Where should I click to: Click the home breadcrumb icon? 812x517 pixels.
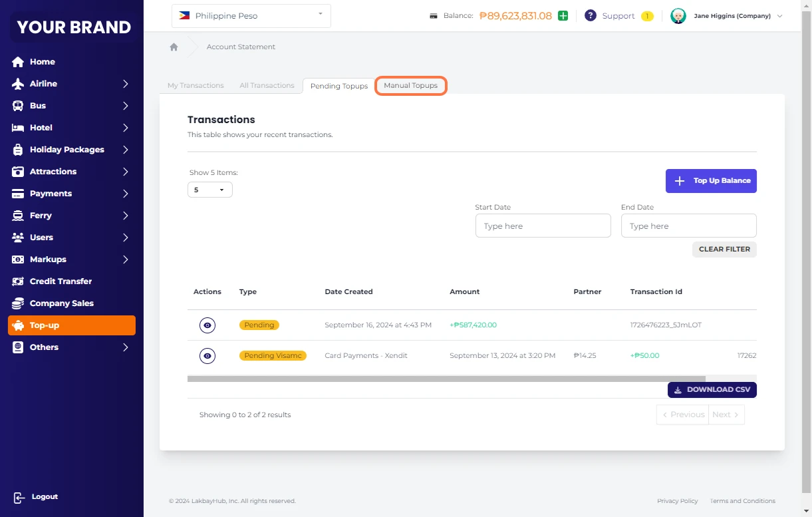tap(174, 47)
